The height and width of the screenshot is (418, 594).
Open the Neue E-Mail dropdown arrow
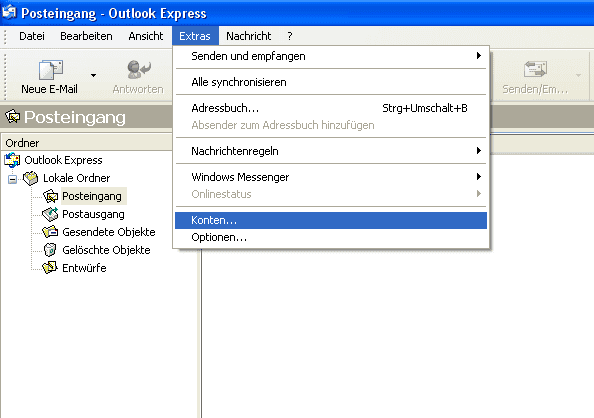pos(93,75)
